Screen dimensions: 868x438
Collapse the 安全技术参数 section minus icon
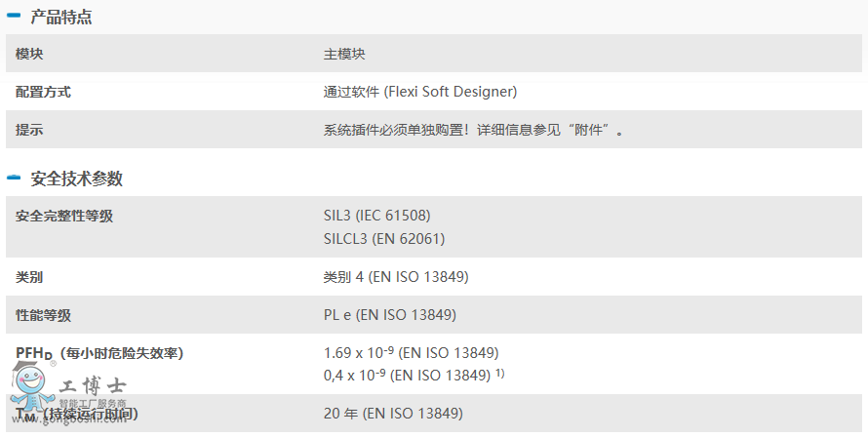pos(14,178)
